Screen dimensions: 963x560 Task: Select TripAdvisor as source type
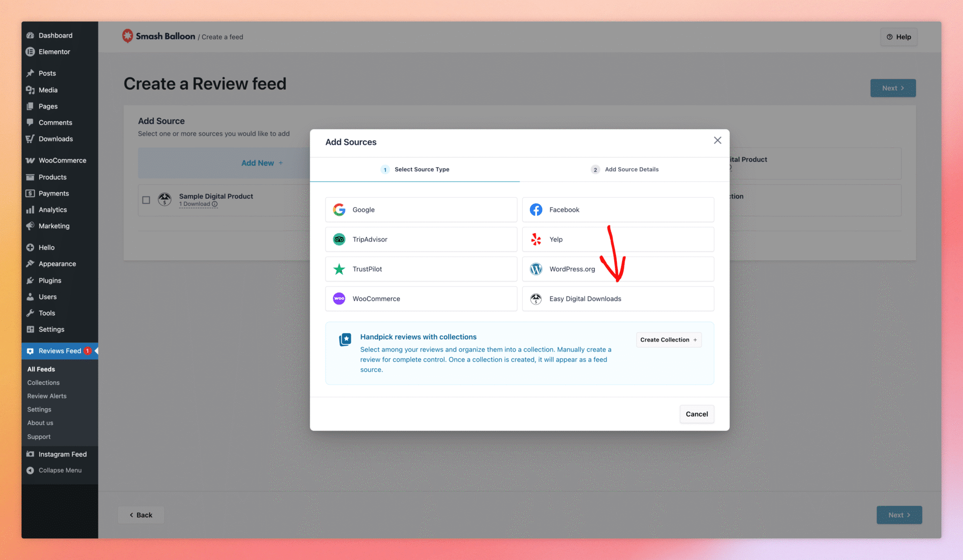coord(421,239)
